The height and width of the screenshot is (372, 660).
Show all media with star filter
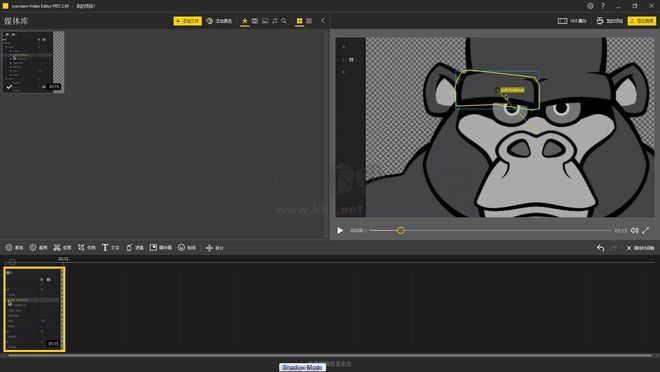(245, 21)
